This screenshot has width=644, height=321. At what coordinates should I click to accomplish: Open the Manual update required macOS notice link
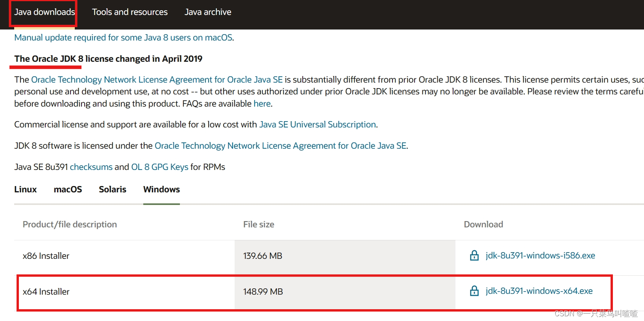point(123,37)
